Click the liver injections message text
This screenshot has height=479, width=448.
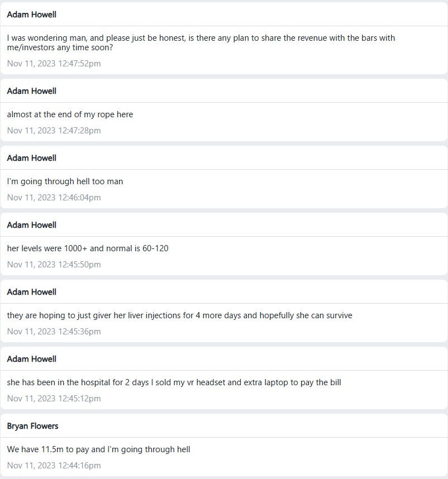(180, 315)
